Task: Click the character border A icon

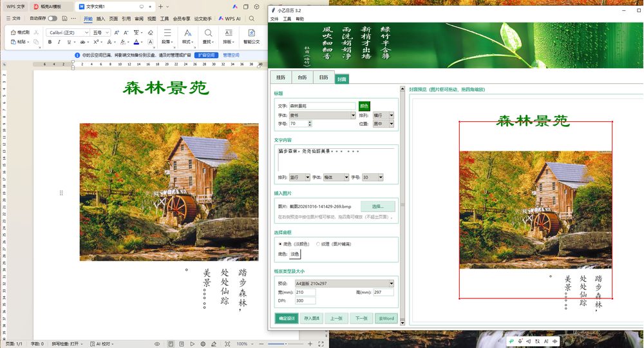Action: 150,42
